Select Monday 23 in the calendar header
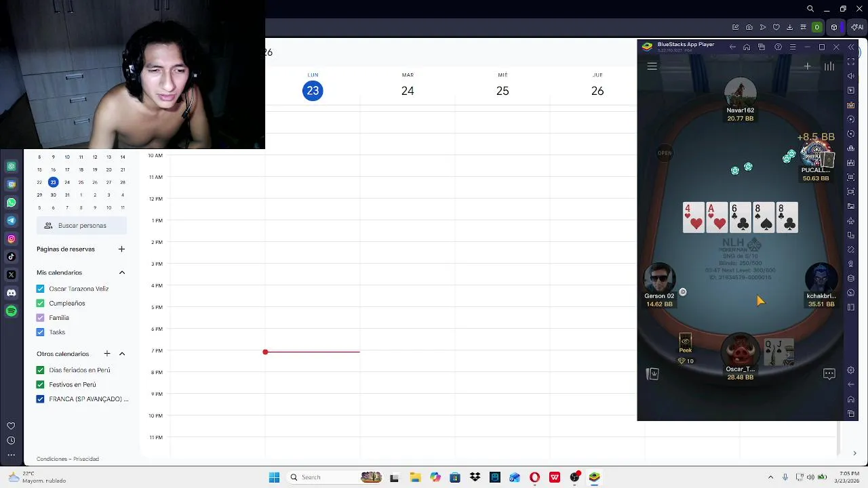 click(313, 91)
